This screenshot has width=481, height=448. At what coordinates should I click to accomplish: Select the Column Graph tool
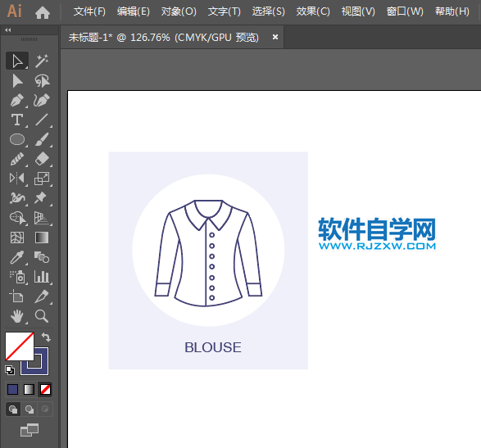[42, 277]
